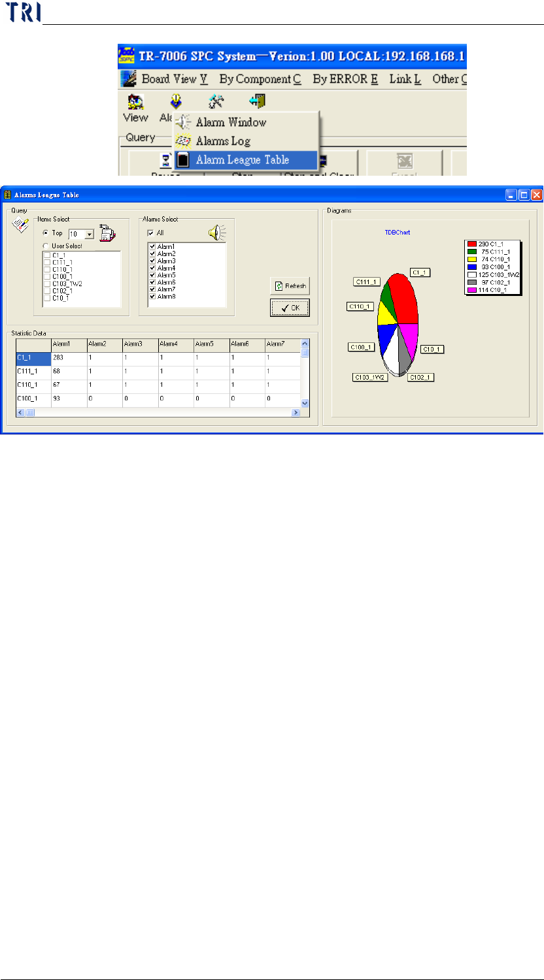Check the C102_1 item checkbox
The width and height of the screenshot is (544, 980).
coord(47,291)
